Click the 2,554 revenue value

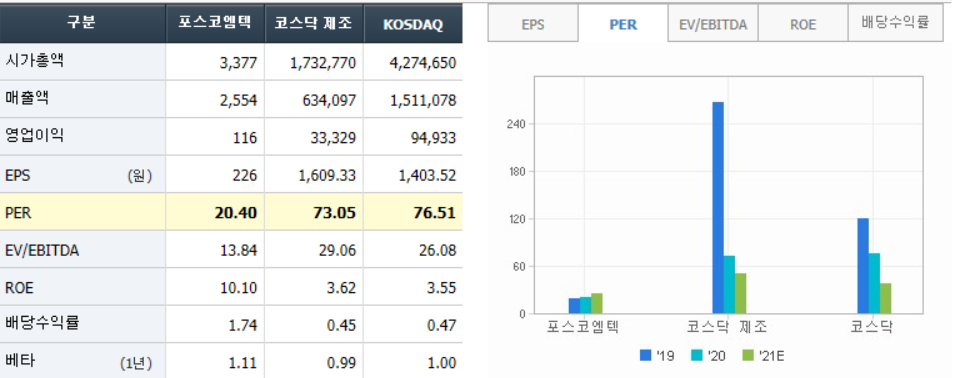tap(238, 100)
